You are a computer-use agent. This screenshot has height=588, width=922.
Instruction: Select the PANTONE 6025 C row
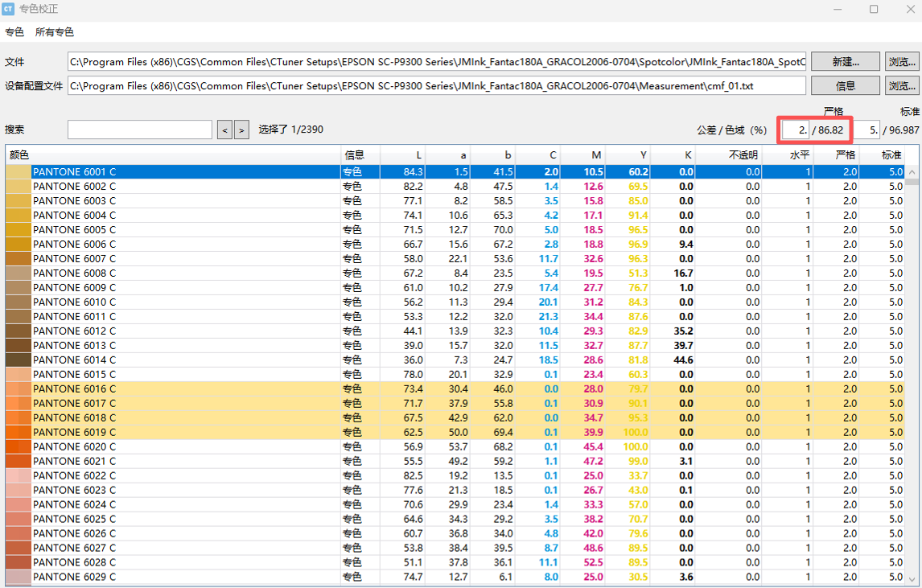click(x=455, y=519)
